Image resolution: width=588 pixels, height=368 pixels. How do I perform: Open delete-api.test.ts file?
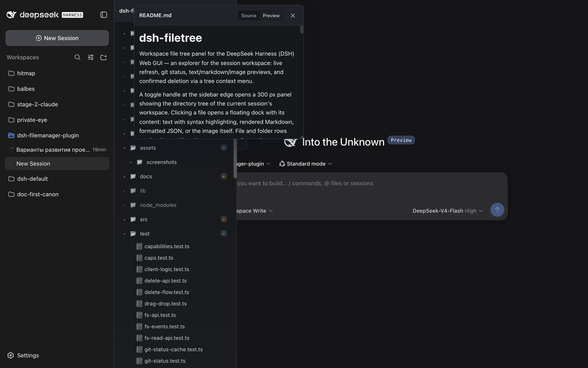(165, 281)
